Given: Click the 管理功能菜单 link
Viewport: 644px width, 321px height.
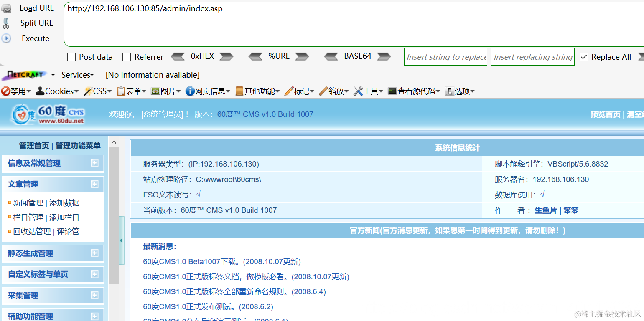Looking at the screenshot, I should tap(78, 145).
